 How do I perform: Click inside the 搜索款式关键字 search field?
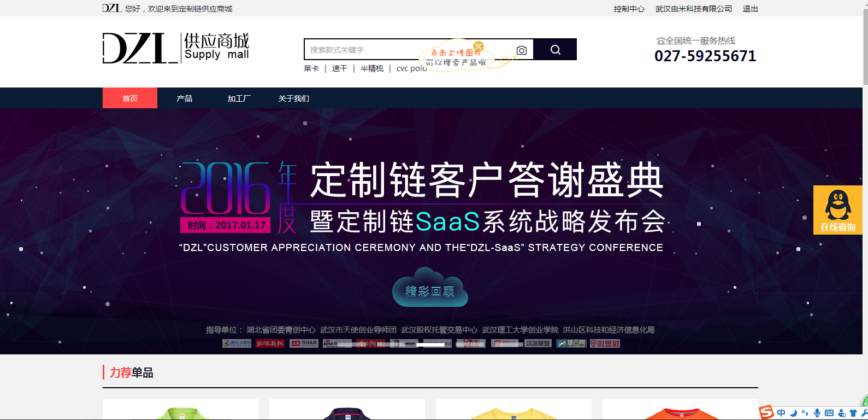pos(361,50)
